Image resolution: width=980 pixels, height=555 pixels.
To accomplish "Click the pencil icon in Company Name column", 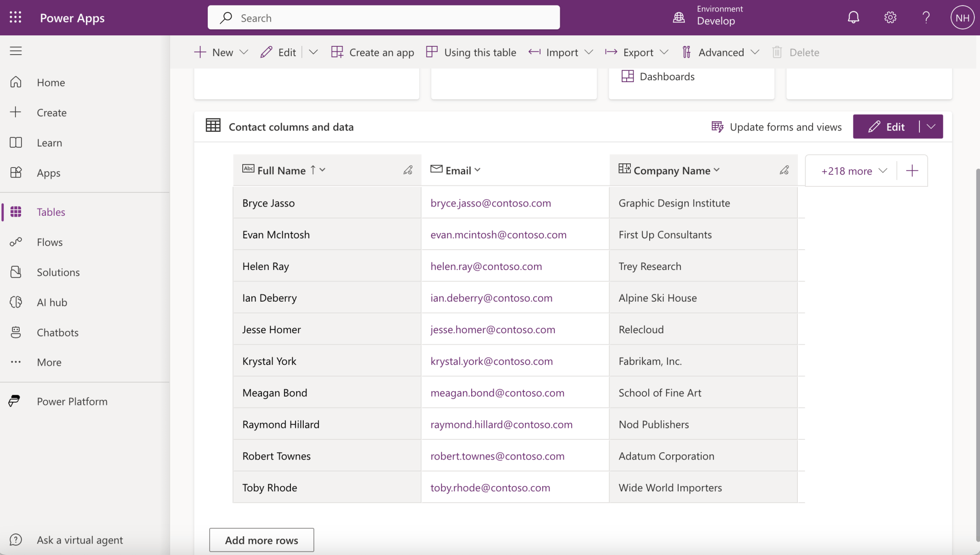I will pyautogui.click(x=784, y=170).
